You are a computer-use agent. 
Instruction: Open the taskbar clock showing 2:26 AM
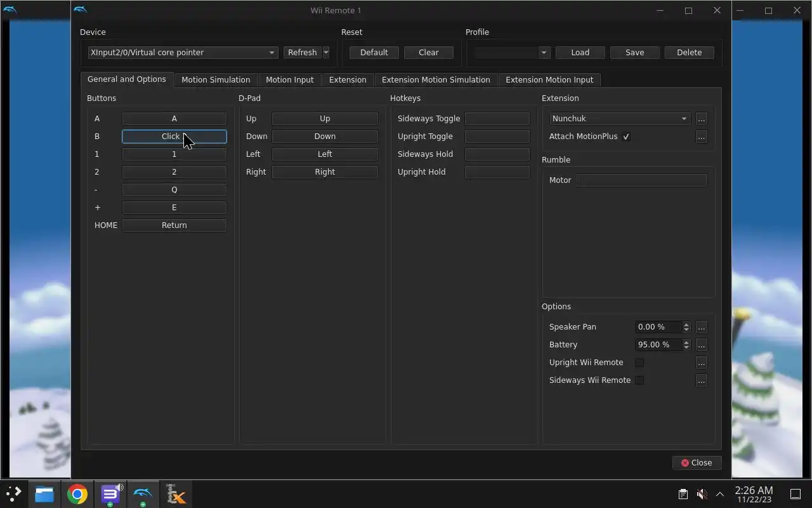coord(754,494)
